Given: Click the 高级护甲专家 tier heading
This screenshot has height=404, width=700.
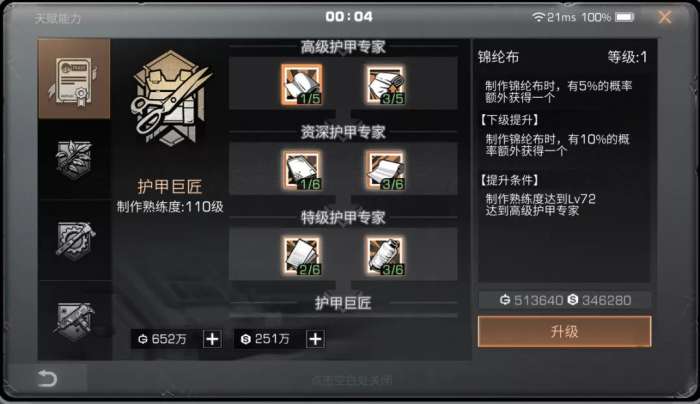Looking at the screenshot, I should [x=343, y=46].
